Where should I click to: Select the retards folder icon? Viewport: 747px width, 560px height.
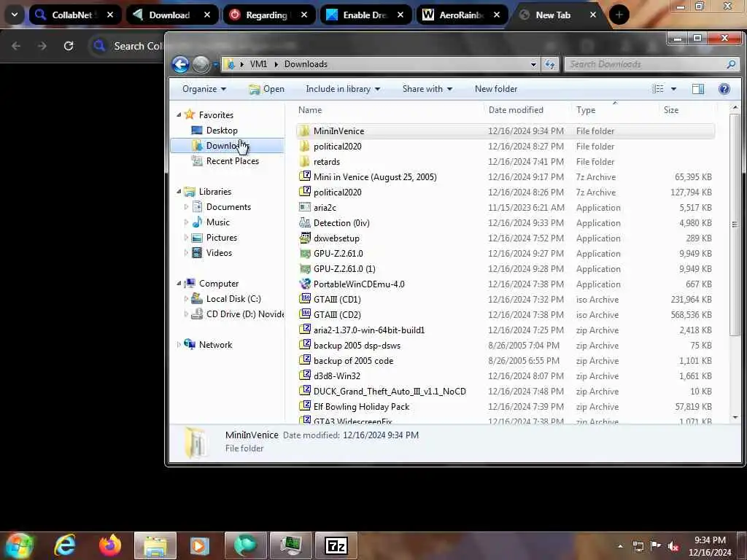coord(305,161)
